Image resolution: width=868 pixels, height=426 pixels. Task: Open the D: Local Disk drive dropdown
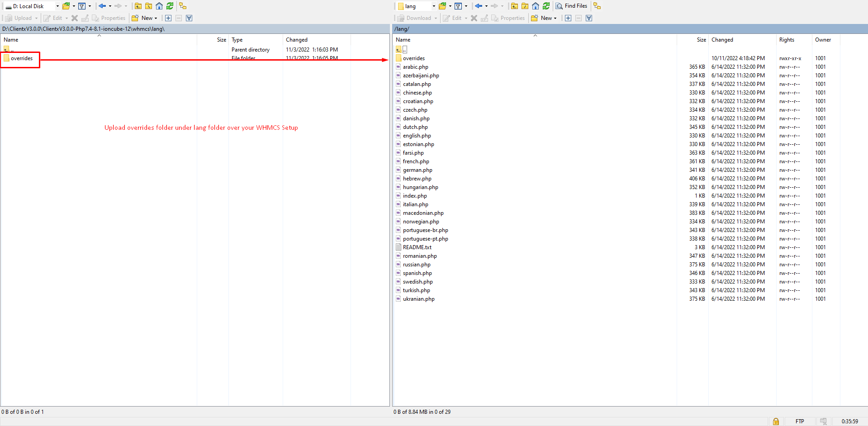[57, 6]
